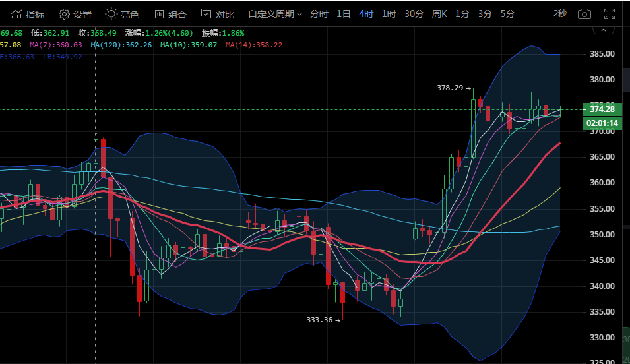Image resolution: width=630 pixels, height=364 pixels.
Task: Select the 30分 thirty-minute period
Action: (x=414, y=14)
